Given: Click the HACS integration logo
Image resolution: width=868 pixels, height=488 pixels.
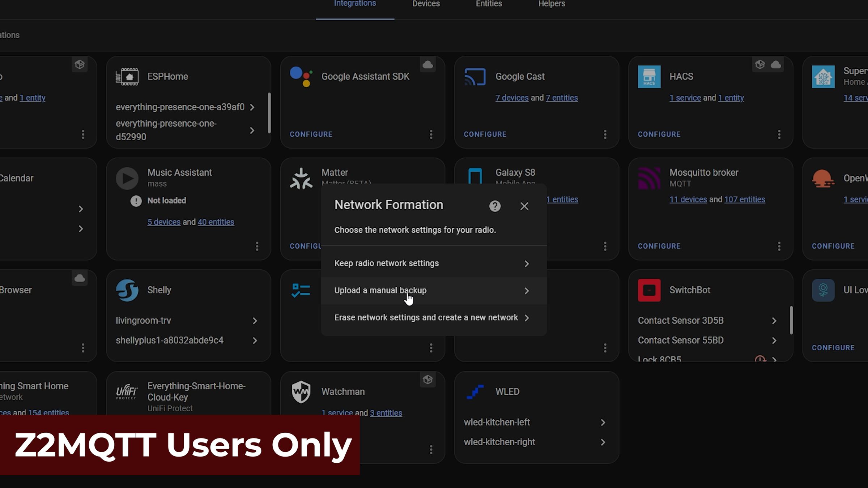Looking at the screenshot, I should (649, 77).
